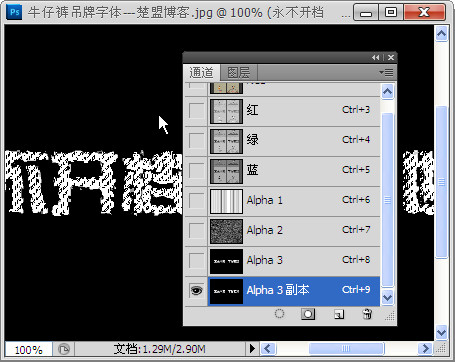Load channel as selection dotted circle icon
The image size is (455, 362).
[279, 314]
